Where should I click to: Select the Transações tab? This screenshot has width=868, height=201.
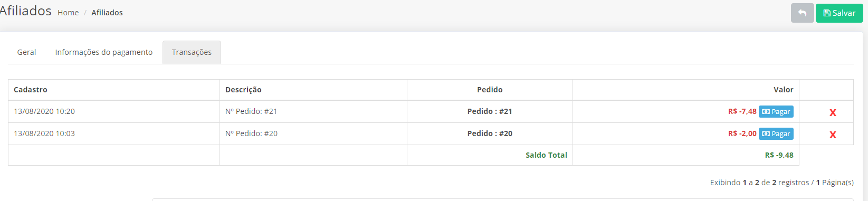[192, 52]
